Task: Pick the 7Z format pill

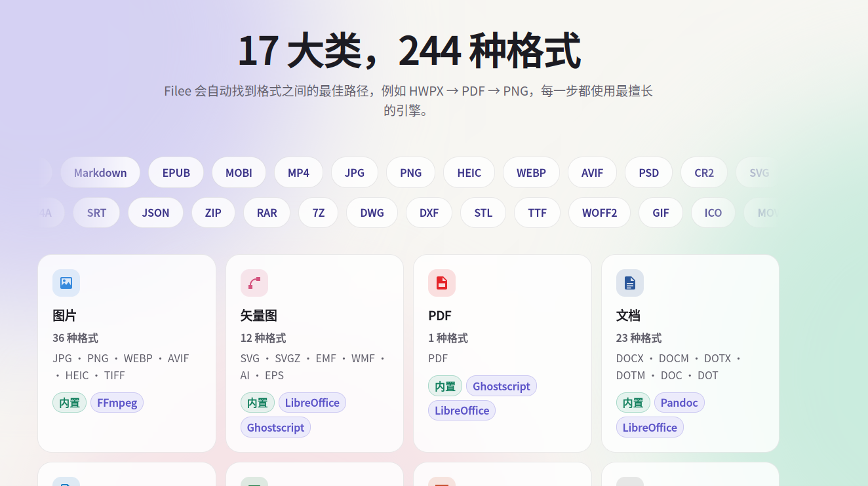Action: click(x=319, y=213)
